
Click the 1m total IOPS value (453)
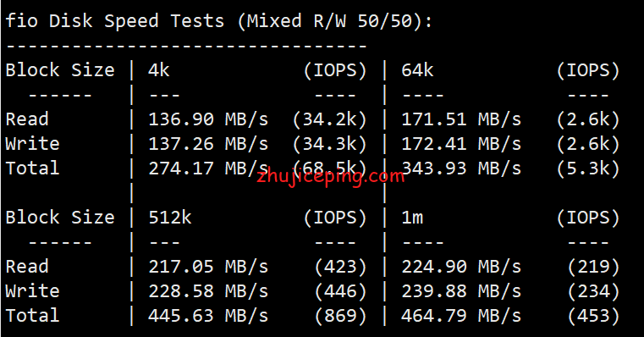click(x=593, y=316)
